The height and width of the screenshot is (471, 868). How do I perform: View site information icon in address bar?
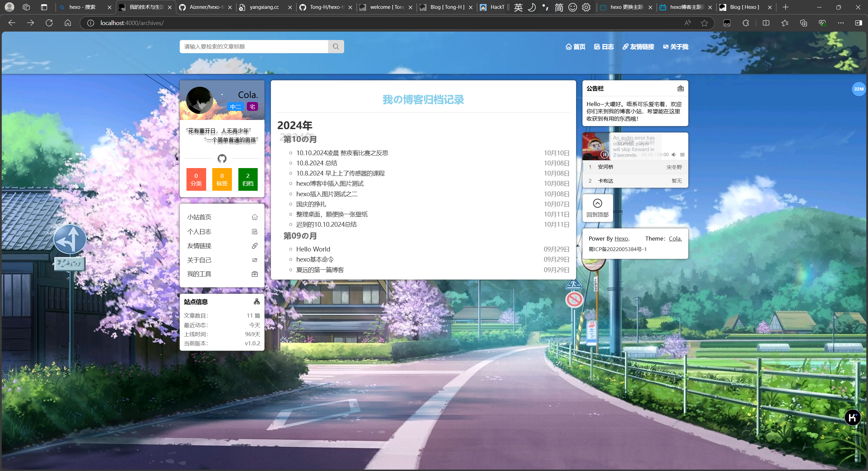click(90, 23)
